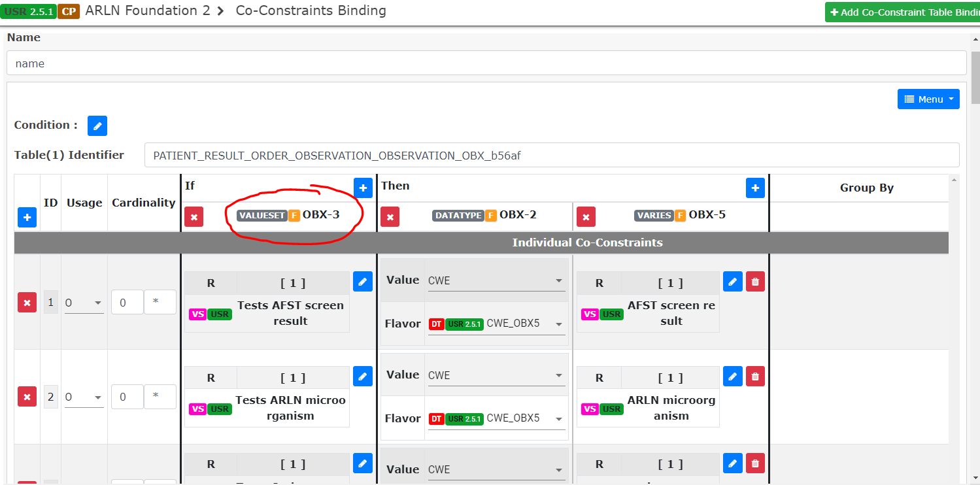Remove co-constraint row 2 via red X icon

[27, 397]
